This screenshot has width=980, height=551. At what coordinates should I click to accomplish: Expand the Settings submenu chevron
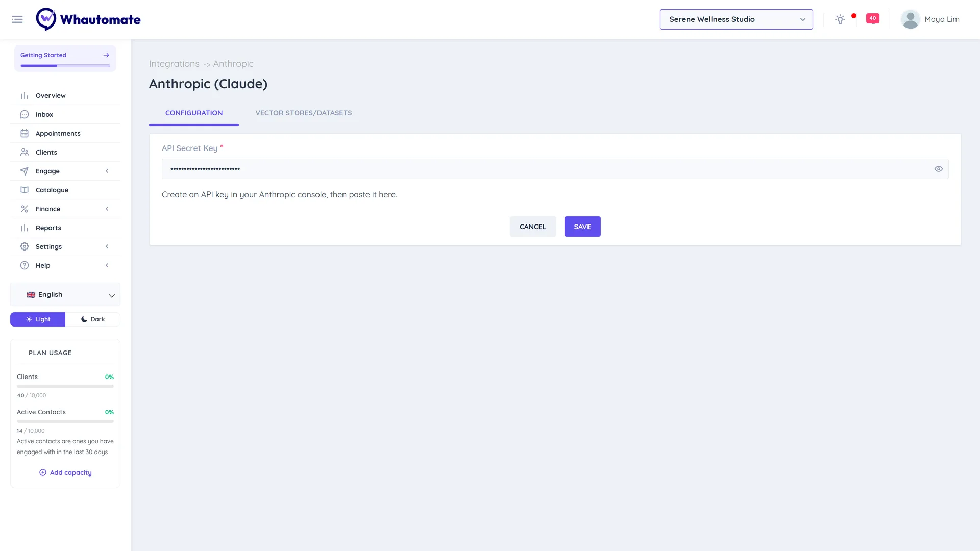pos(107,247)
